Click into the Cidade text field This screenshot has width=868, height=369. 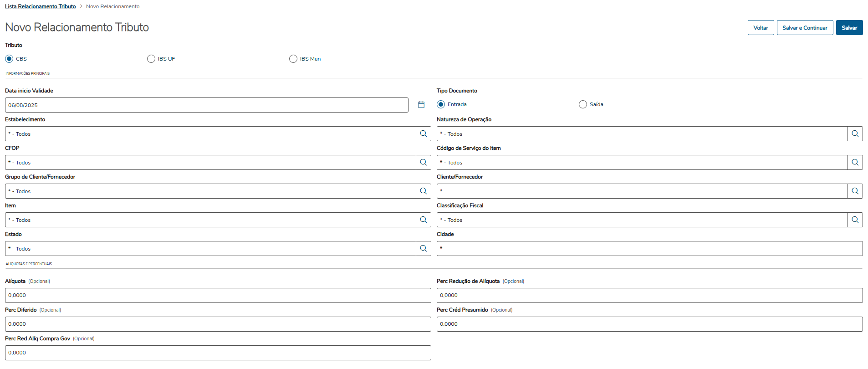pyautogui.click(x=649, y=249)
